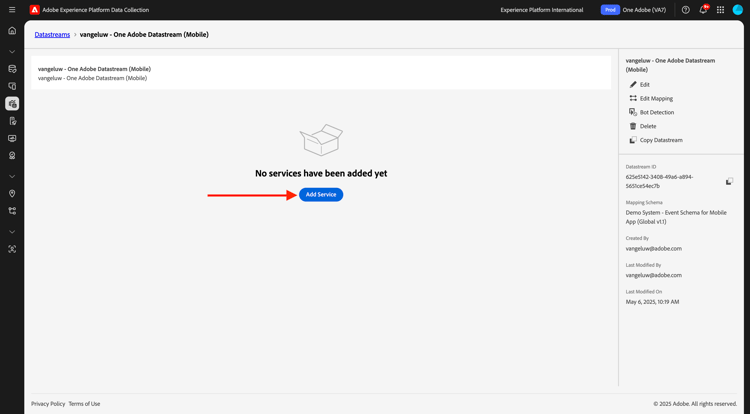This screenshot has height=414, width=750.
Task: Click breadcrumb text 'vangeluw - One Adobe Datastream (Mobile)'
Action: coord(144,34)
